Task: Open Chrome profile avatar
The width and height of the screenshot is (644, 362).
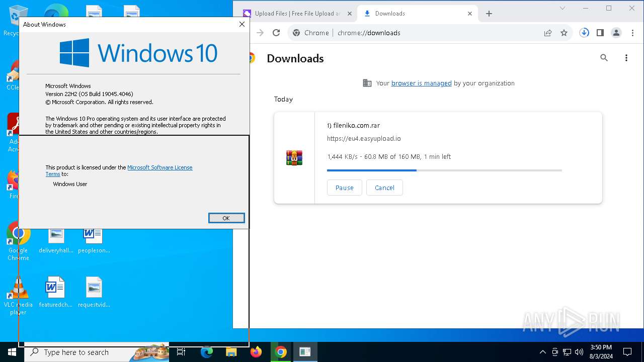Action: (616, 33)
